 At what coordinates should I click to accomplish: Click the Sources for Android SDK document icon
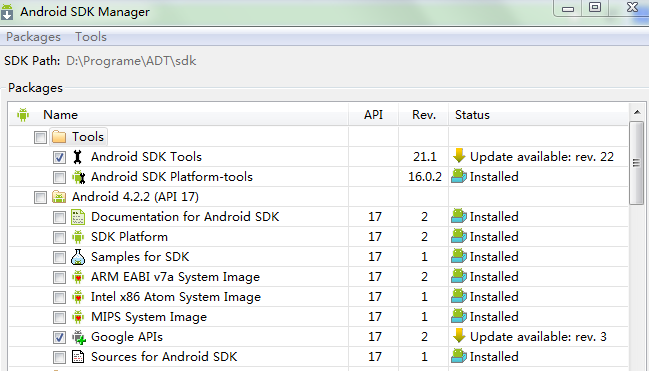pos(78,357)
